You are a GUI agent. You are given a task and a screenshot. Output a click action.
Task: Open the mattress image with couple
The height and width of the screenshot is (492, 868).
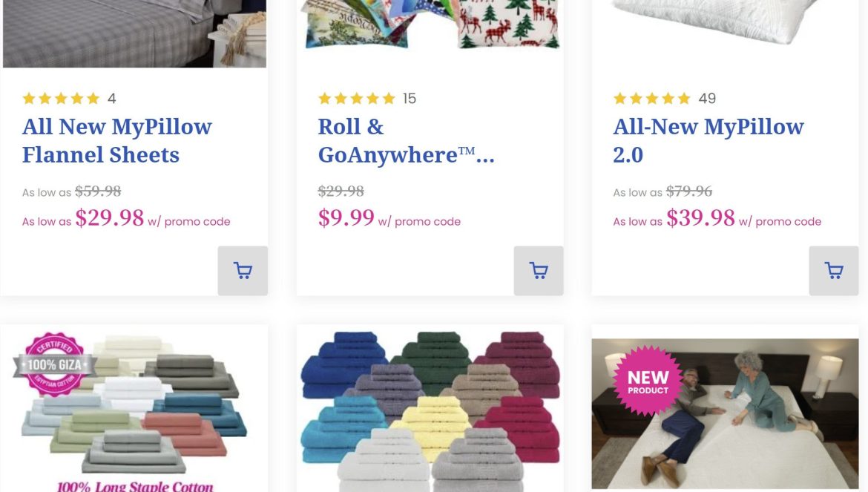725,414
